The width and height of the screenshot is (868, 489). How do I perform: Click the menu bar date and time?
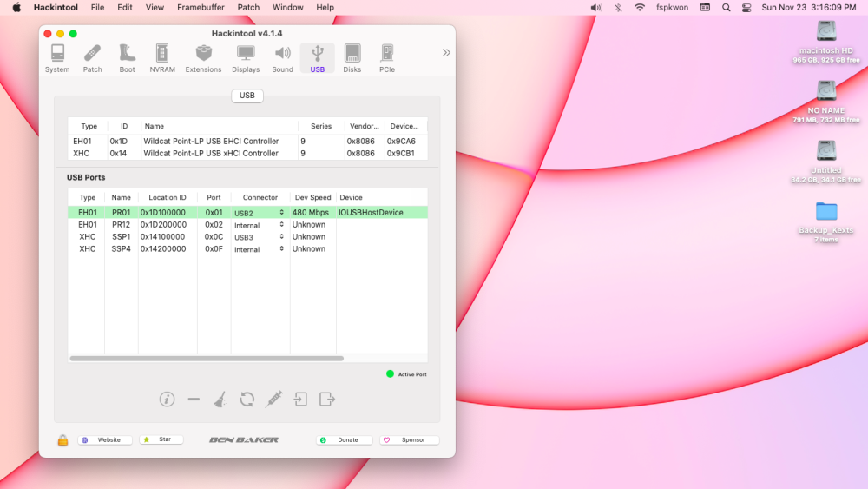pos(809,7)
